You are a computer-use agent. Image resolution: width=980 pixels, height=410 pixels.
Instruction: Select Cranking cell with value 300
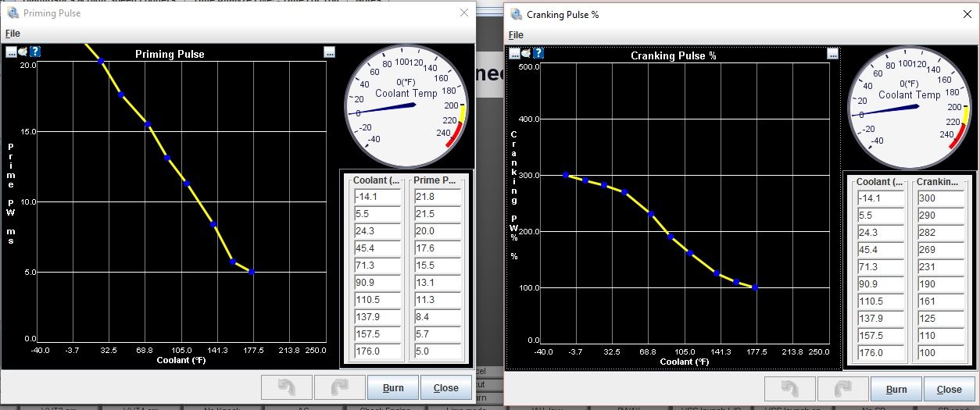coord(940,198)
